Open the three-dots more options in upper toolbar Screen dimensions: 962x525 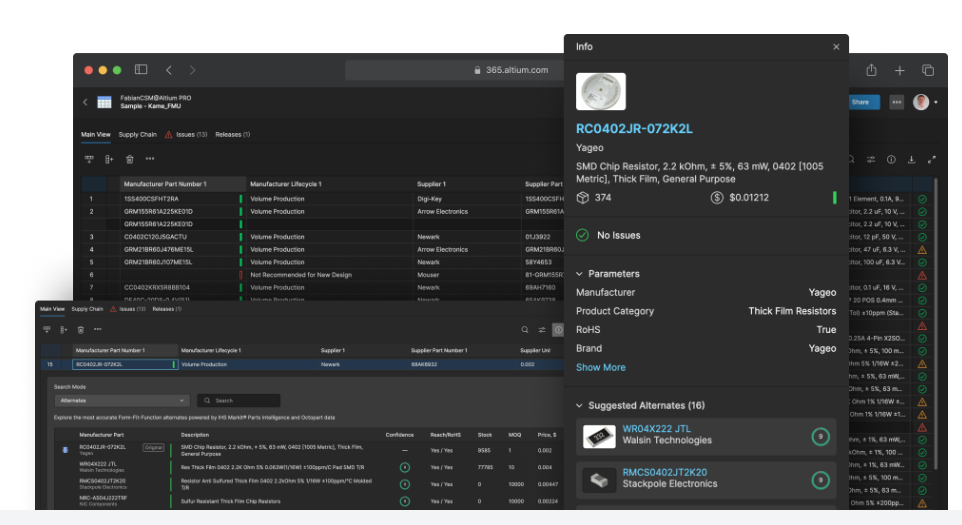[x=150, y=159]
